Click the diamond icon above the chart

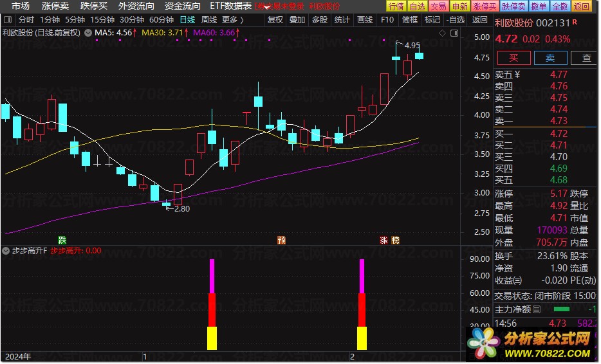pyautogui.click(x=442, y=33)
